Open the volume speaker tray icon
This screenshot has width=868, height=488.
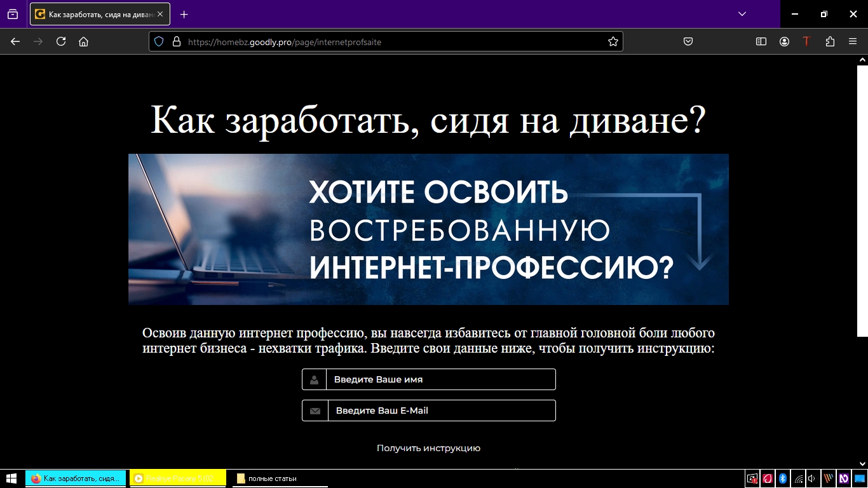[812, 478]
